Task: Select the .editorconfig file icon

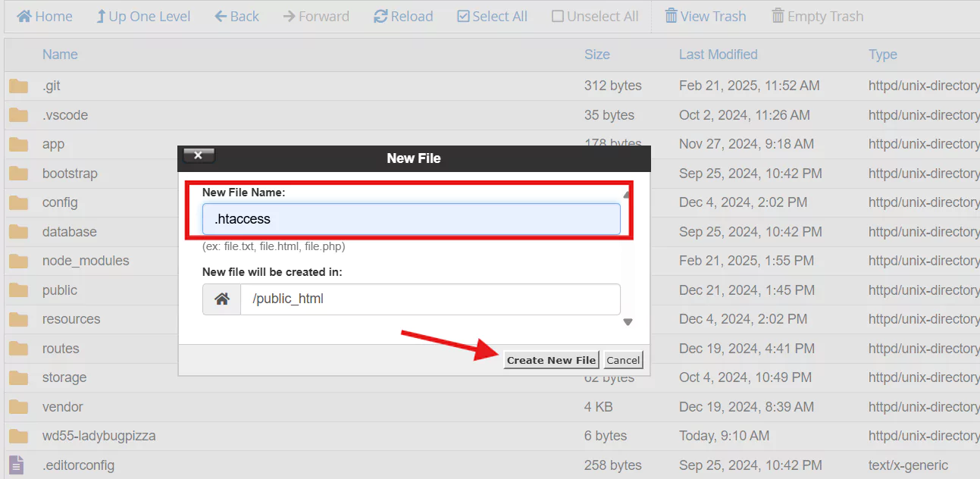Action: click(x=17, y=465)
